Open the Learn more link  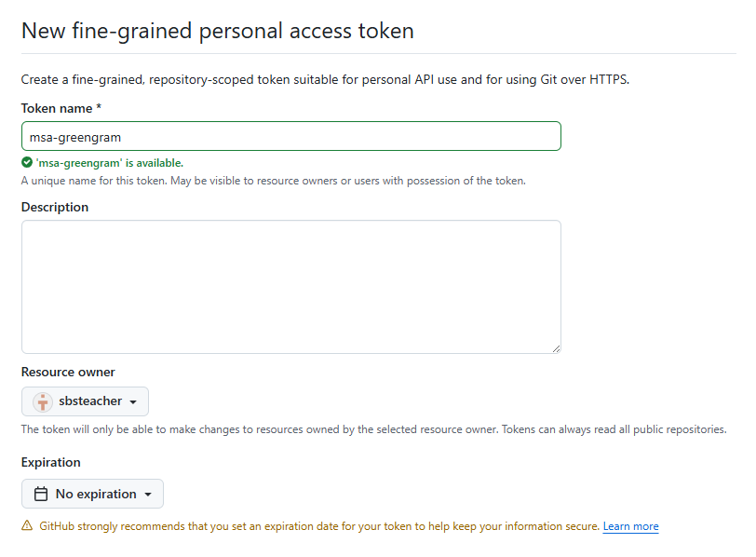[630, 526]
